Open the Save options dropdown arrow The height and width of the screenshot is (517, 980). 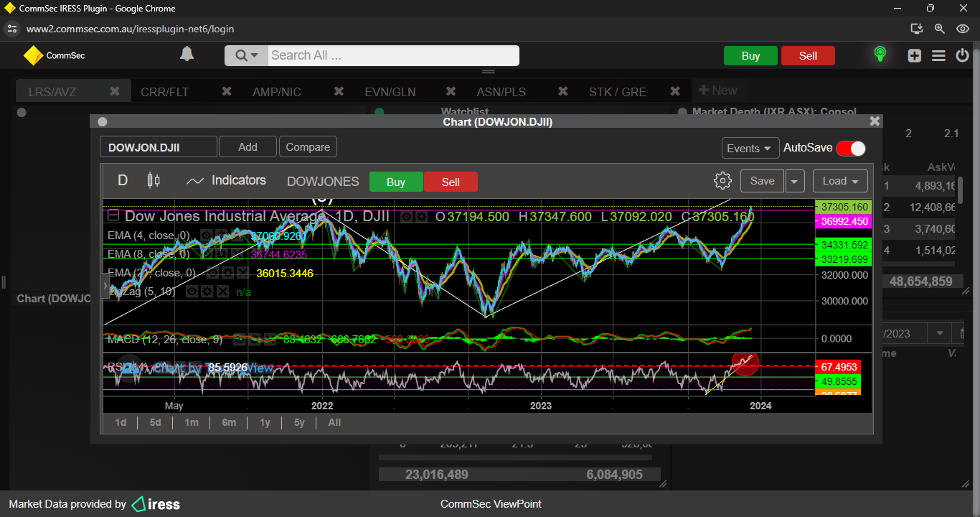794,181
